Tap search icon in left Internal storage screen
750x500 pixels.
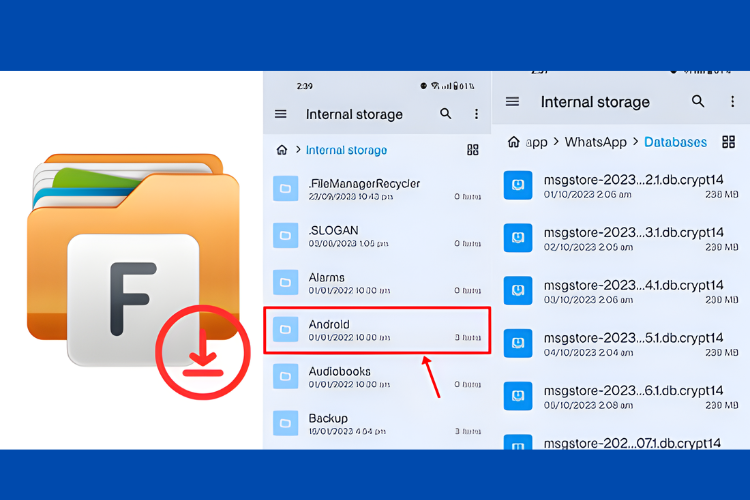pos(445,113)
